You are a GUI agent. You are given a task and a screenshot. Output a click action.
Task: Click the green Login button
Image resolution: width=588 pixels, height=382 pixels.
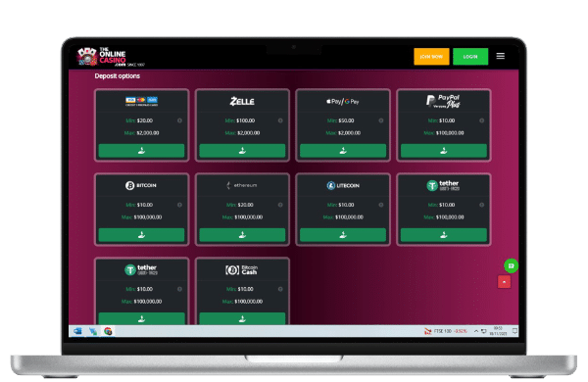click(470, 57)
